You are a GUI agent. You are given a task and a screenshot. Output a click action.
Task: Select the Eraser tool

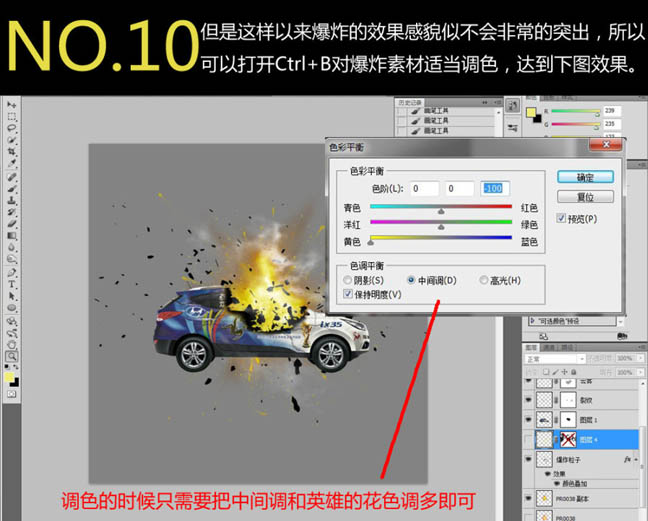[12, 224]
